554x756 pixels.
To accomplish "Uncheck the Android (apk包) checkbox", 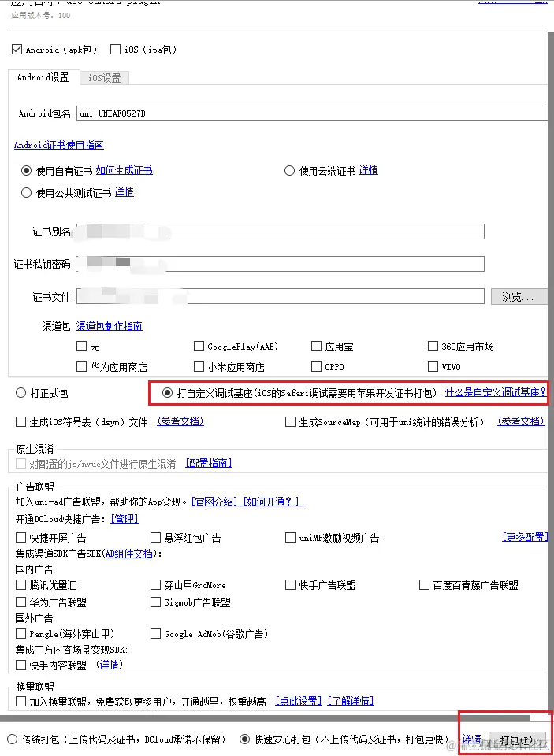I will [x=17, y=49].
